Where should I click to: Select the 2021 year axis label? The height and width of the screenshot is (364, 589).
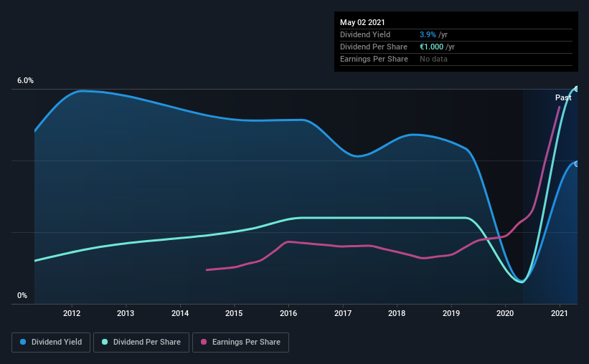coord(560,313)
